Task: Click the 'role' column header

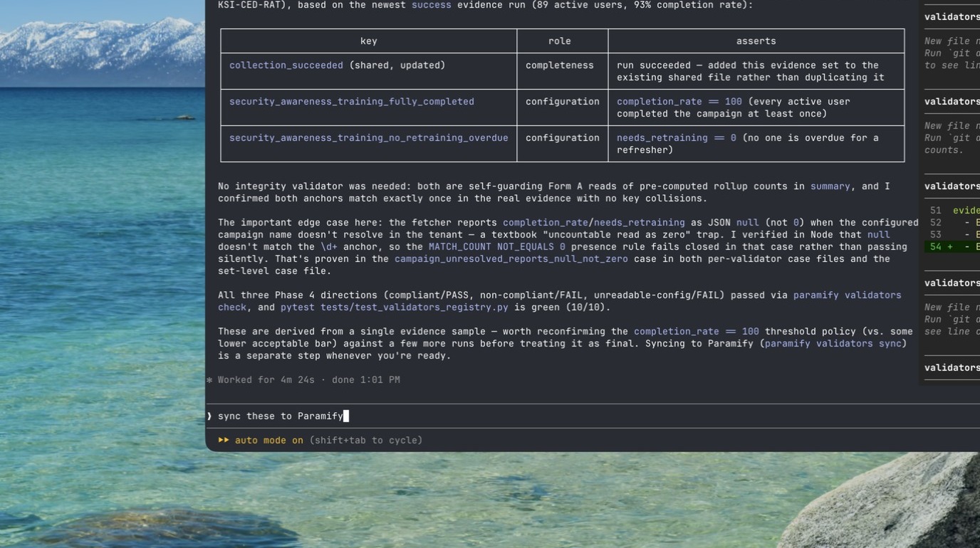Action: [560, 41]
